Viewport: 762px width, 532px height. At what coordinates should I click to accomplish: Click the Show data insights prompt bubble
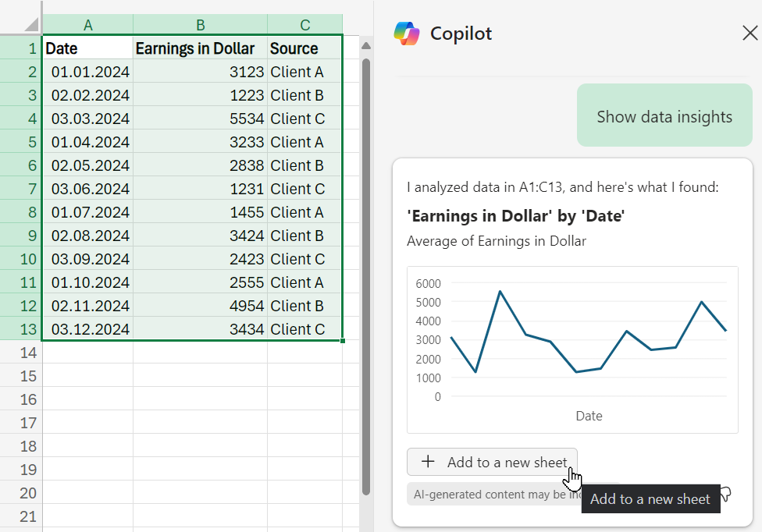click(664, 115)
